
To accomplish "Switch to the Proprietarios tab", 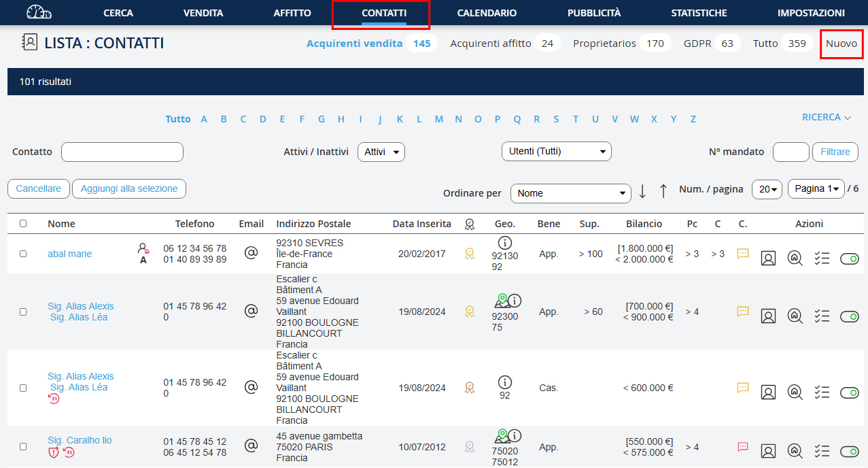I will point(604,44).
